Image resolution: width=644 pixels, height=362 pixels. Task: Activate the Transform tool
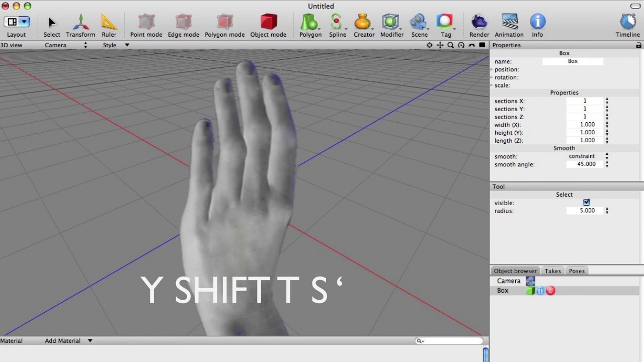[x=80, y=25]
